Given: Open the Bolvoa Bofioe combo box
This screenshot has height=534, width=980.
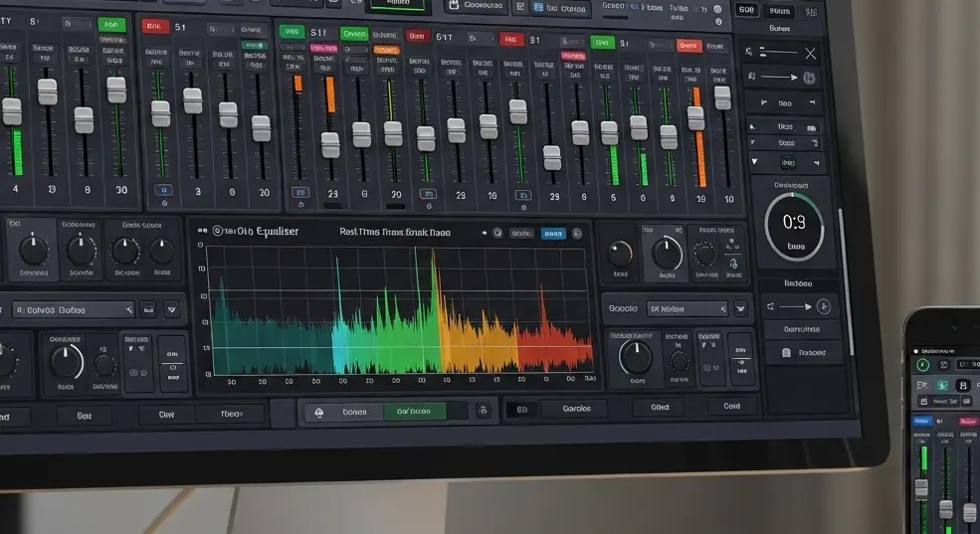Looking at the screenshot, I should (x=73, y=310).
